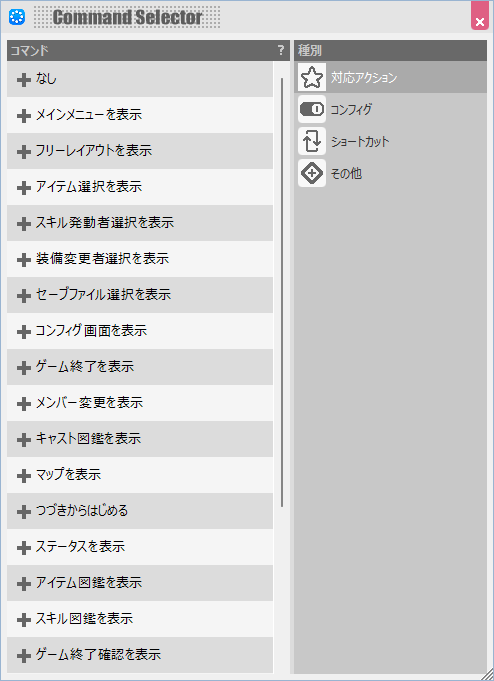This screenshot has width=494, height=681.
Task: Click the ショートカット arrows icon
Action: pyautogui.click(x=312, y=142)
